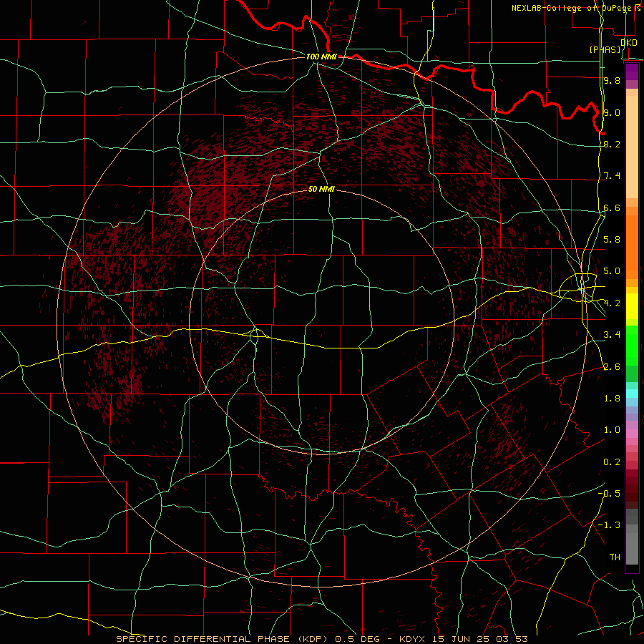Click the 9.0 scale value
The height and width of the screenshot is (644, 644).
tap(612, 112)
